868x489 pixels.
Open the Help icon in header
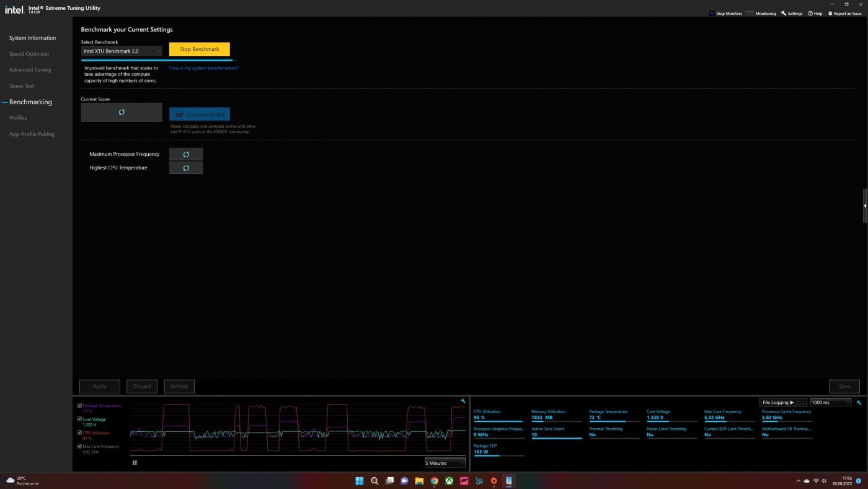(810, 13)
